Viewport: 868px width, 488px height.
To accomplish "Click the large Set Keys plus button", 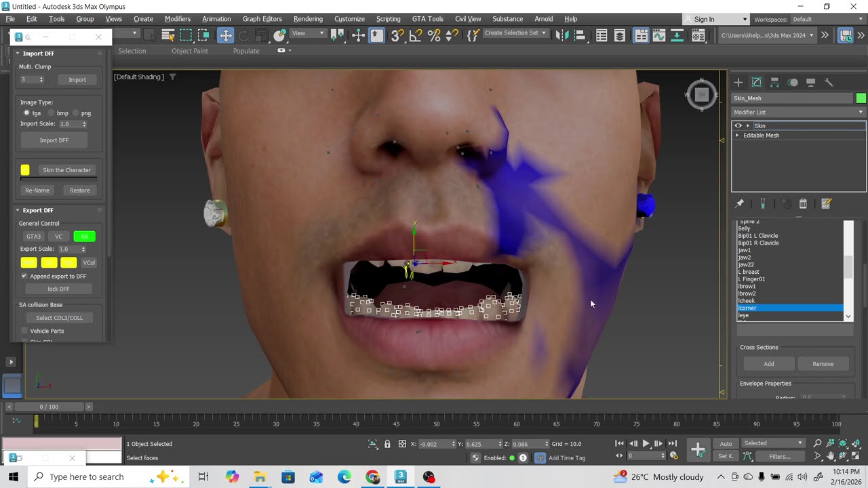I will 698,449.
